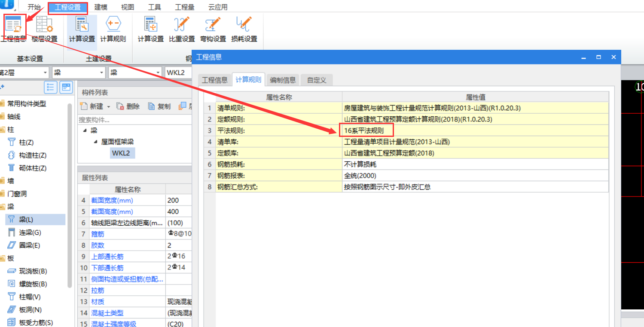
Task: Open the 工程量 ribbon tab
Action: 184,7
